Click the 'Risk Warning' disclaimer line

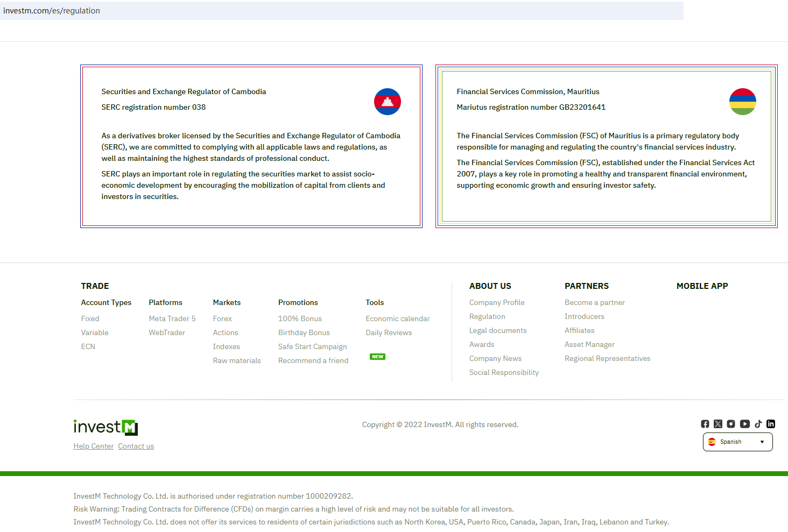coord(294,509)
